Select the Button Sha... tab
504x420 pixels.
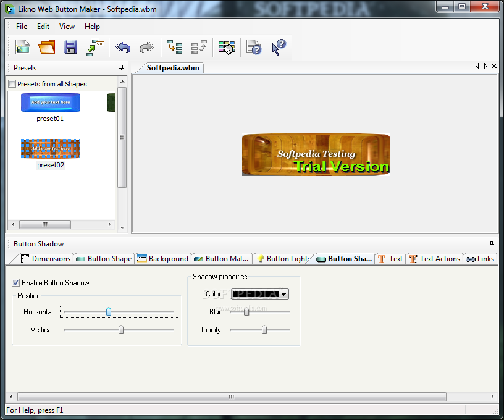click(344, 259)
